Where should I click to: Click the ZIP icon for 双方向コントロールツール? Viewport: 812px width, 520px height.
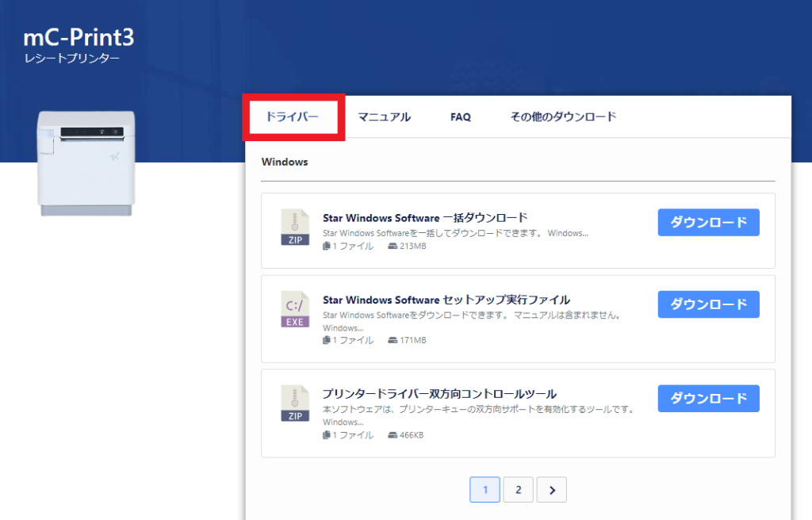pyautogui.click(x=295, y=403)
